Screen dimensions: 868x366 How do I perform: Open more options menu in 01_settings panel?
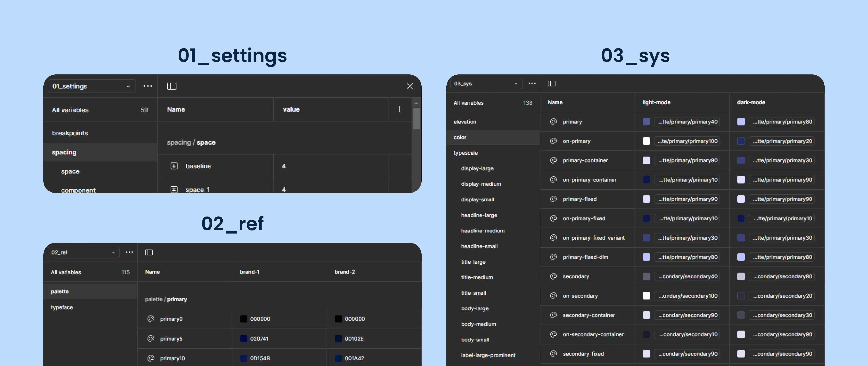coord(148,86)
